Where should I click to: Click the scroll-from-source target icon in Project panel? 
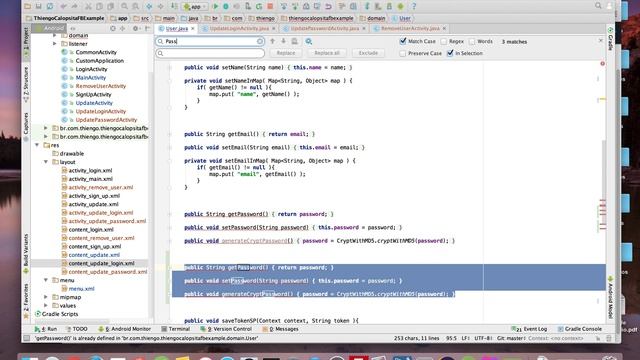[x=113, y=29]
